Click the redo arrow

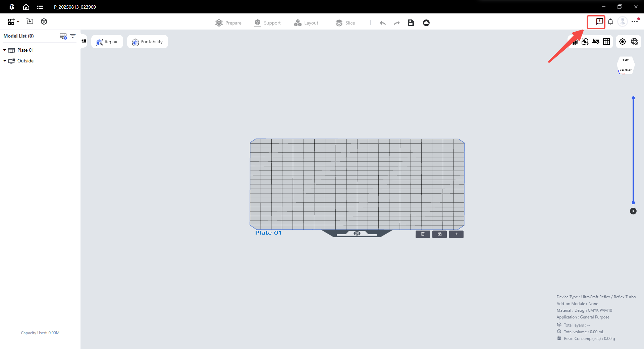pyautogui.click(x=397, y=23)
